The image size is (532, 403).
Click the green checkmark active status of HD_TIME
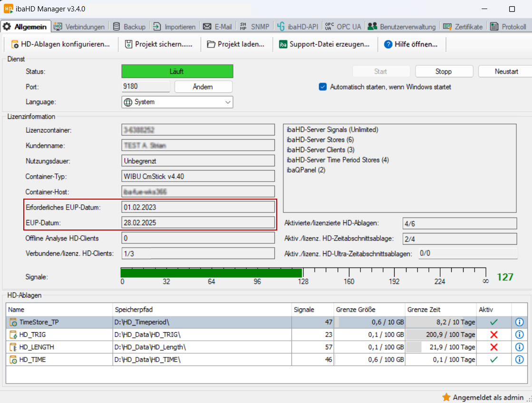click(493, 360)
